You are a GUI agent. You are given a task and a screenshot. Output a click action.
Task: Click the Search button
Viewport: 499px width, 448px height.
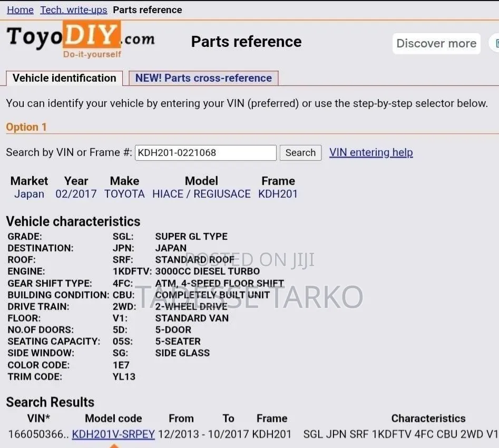click(300, 153)
